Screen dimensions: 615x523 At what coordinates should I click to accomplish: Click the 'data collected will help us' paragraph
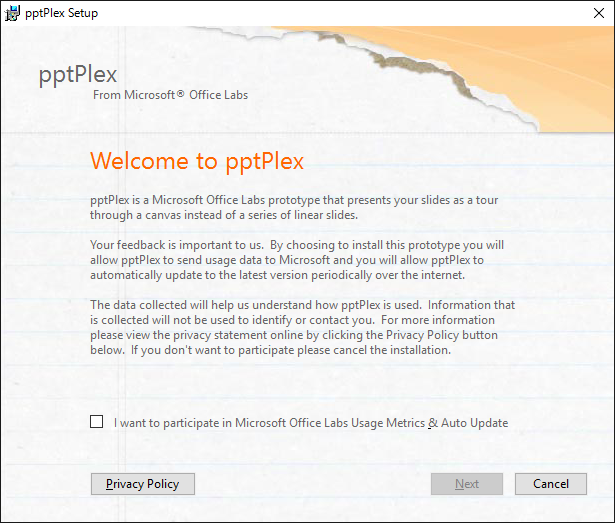[300, 327]
